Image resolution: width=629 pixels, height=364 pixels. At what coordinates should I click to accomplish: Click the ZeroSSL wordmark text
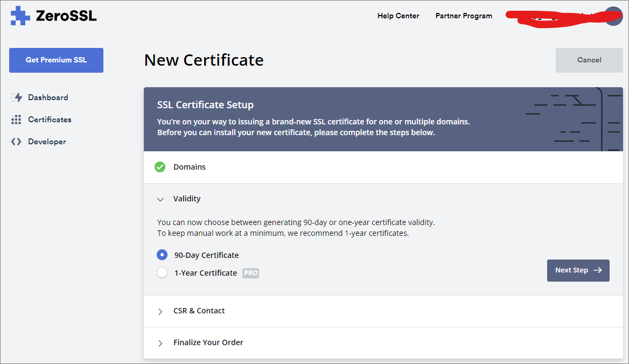66,16
